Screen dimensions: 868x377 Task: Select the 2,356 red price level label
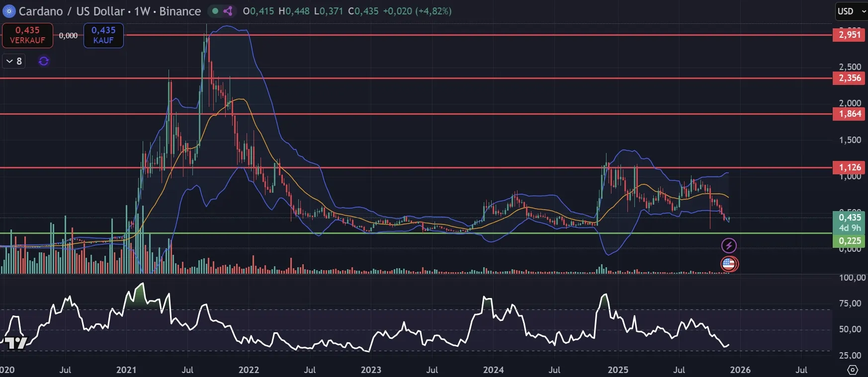click(850, 78)
